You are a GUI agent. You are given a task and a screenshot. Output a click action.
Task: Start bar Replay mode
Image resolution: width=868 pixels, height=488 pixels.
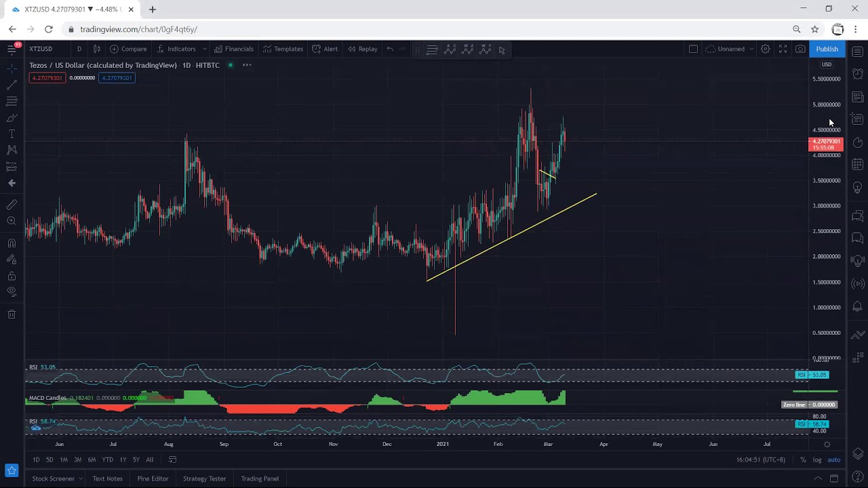(x=362, y=49)
